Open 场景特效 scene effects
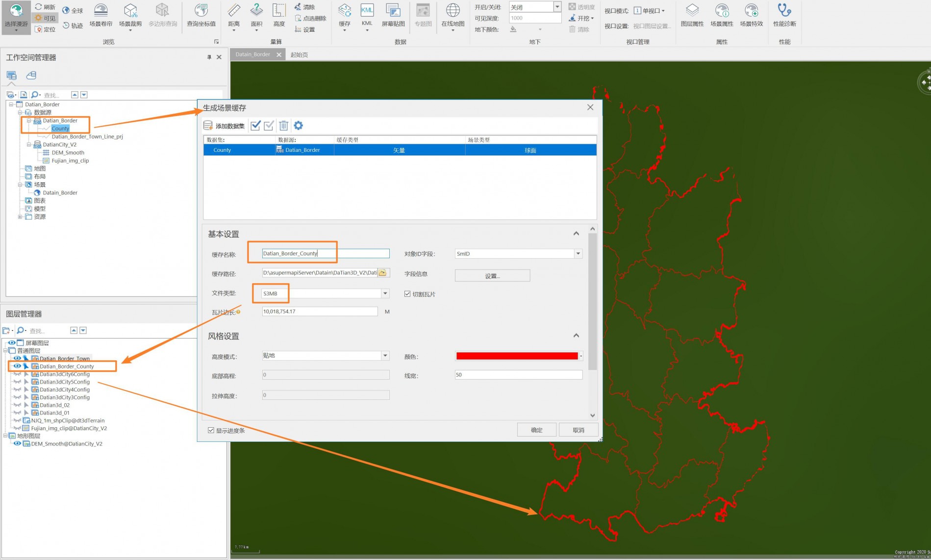Viewport: 931px width, 560px height. click(752, 15)
